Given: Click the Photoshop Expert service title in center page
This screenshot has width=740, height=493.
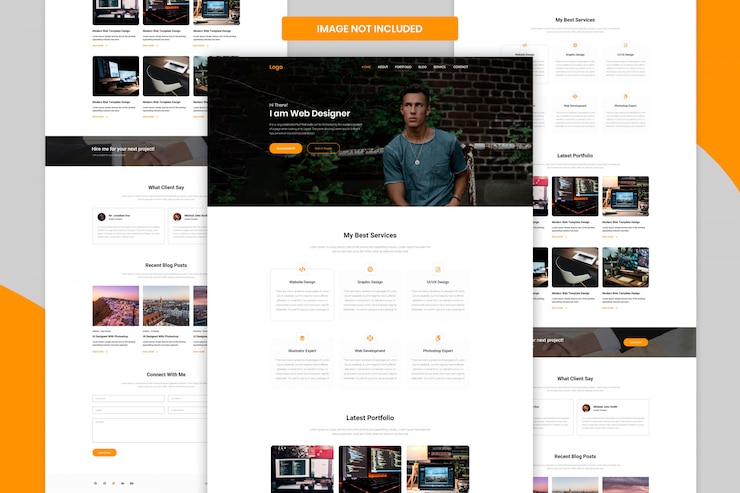Looking at the screenshot, I should point(437,351).
